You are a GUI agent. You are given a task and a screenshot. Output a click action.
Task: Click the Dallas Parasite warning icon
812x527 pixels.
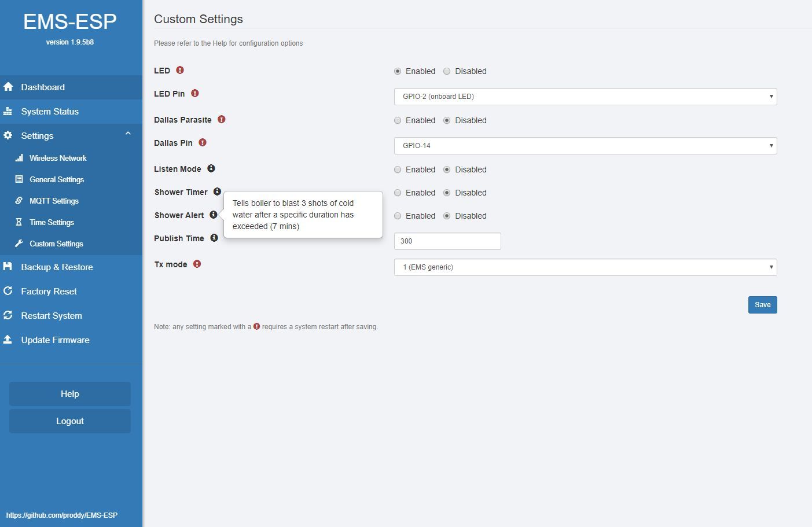pos(221,119)
